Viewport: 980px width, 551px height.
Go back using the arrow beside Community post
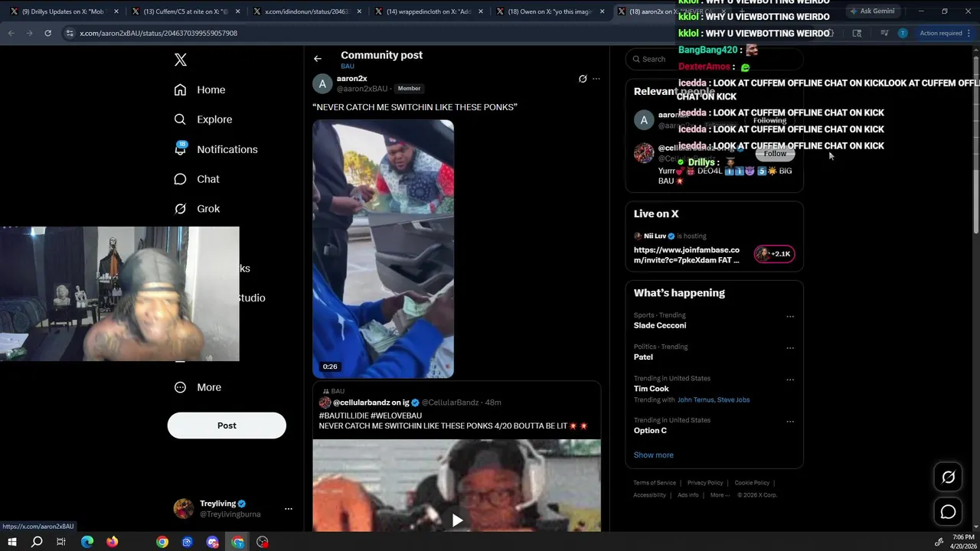tap(318, 58)
